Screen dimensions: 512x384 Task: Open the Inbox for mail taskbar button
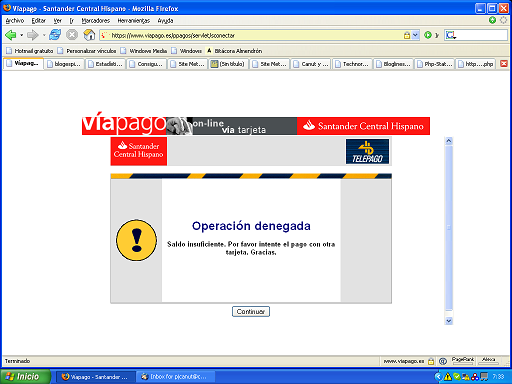[175, 377]
